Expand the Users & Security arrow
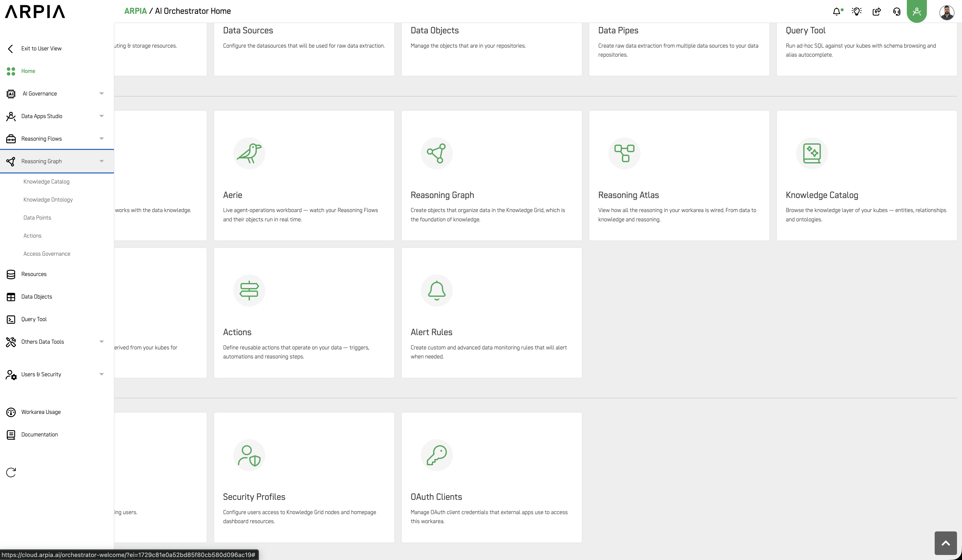The image size is (962, 560). (x=102, y=374)
